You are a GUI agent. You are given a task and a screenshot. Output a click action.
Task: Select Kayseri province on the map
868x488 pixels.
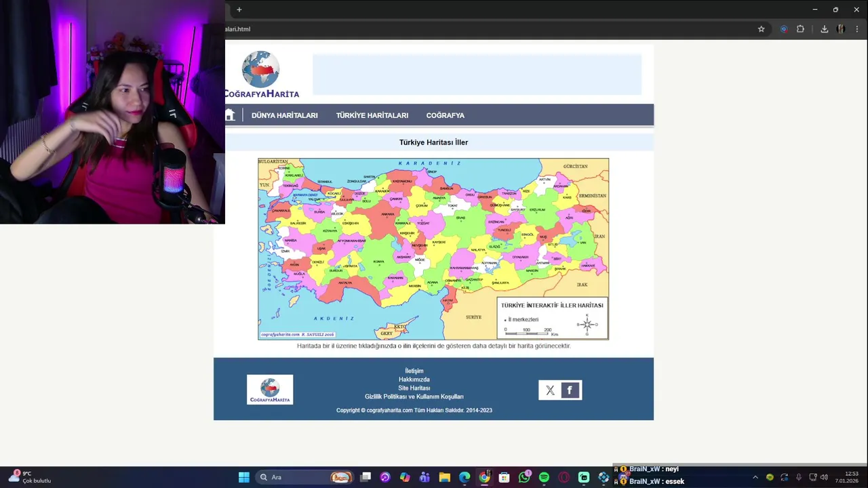pos(439,242)
